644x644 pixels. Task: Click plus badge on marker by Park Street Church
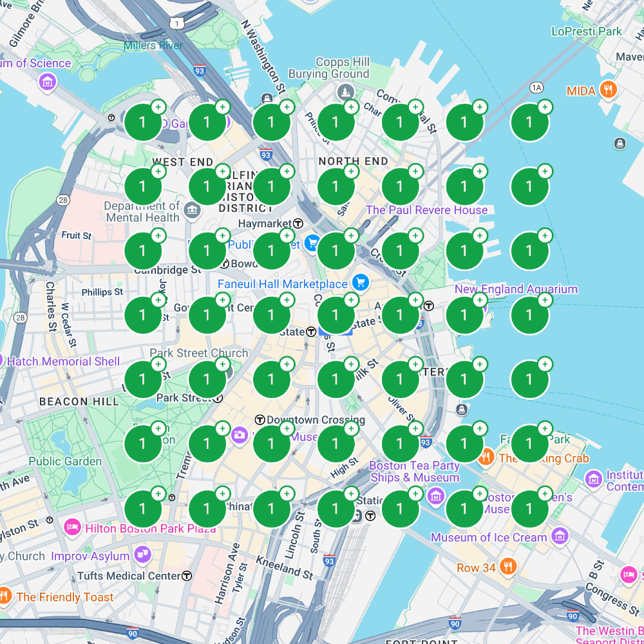223,365
